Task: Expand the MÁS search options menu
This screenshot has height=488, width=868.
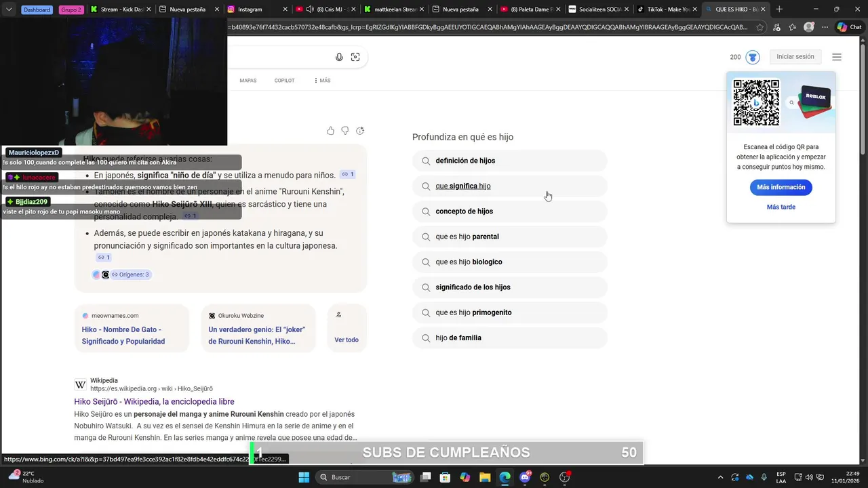Action: (322, 81)
